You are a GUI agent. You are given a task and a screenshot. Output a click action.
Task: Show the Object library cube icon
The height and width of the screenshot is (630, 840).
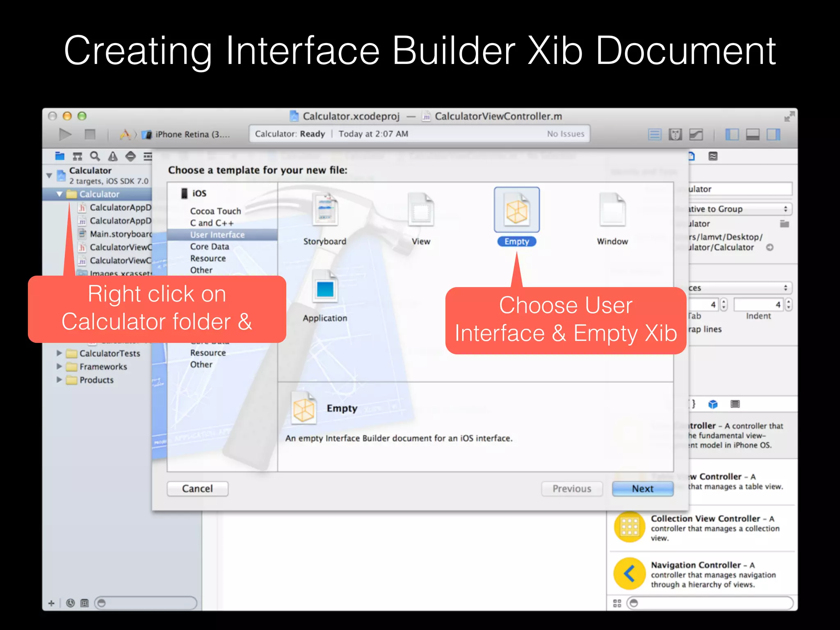coord(713,404)
